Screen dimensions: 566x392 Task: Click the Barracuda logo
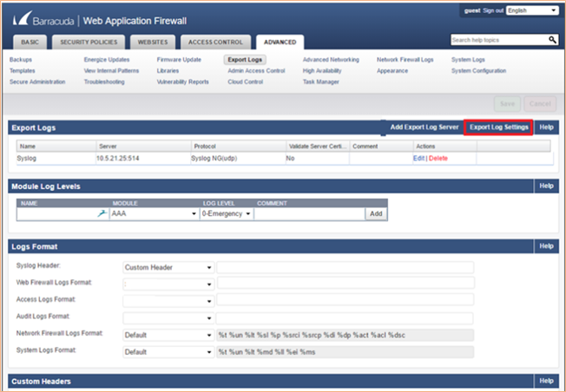(x=43, y=20)
